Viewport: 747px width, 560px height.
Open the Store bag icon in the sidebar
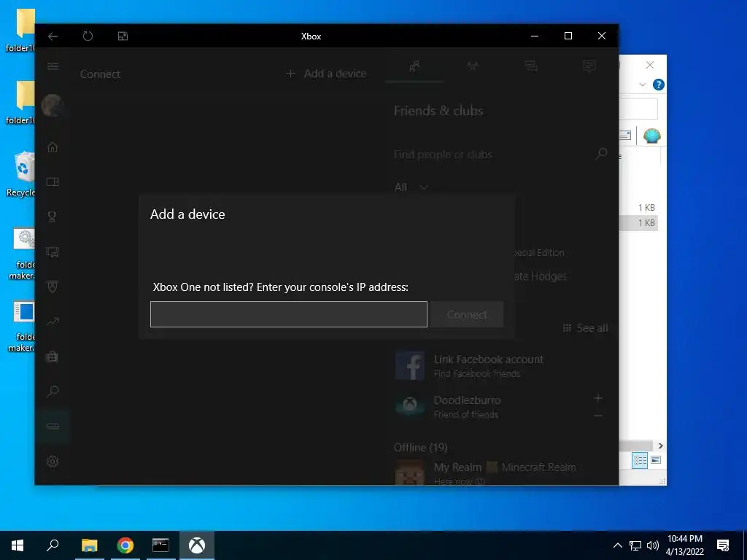[x=53, y=356]
